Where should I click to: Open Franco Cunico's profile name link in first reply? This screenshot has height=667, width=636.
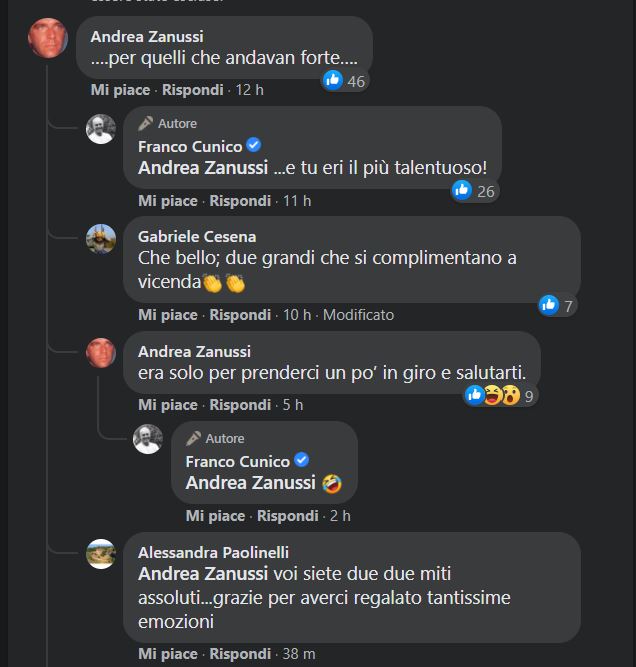(190, 147)
